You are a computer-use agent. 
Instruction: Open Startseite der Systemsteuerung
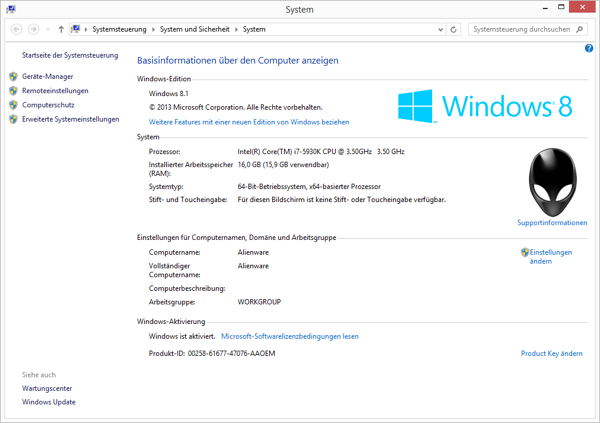click(x=70, y=56)
